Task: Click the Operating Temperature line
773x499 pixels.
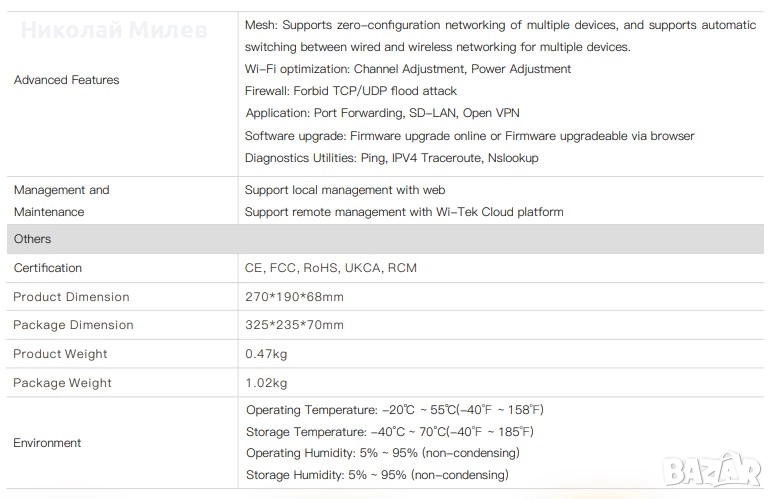Action: (394, 410)
